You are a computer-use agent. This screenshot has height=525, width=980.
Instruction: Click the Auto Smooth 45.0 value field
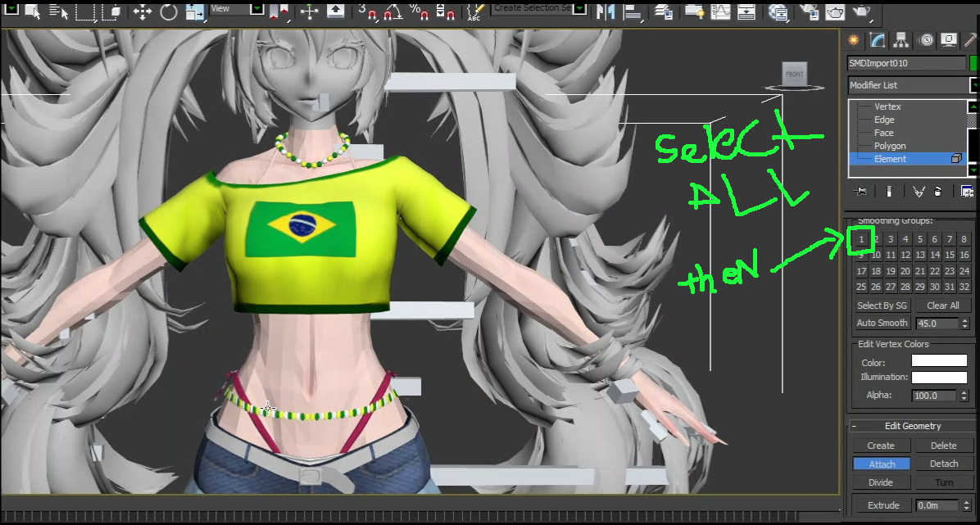[935, 324]
